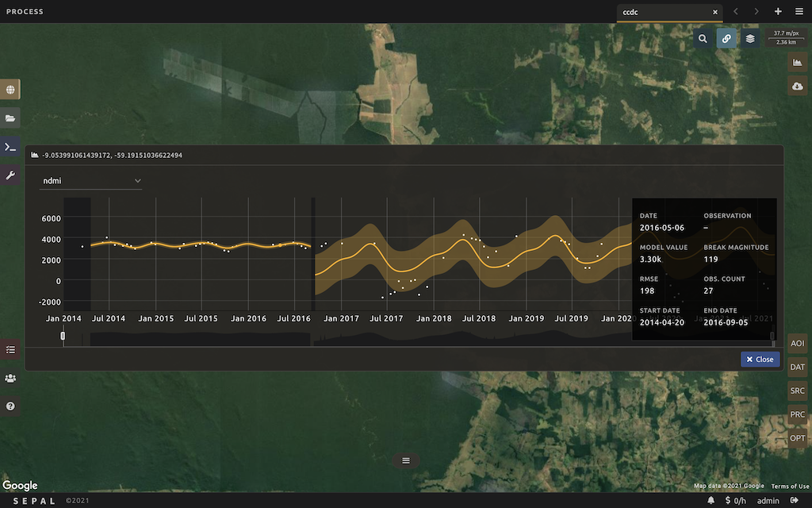Open the hamburger menu at top right
This screenshot has width=812, height=508.
pyautogui.click(x=799, y=12)
